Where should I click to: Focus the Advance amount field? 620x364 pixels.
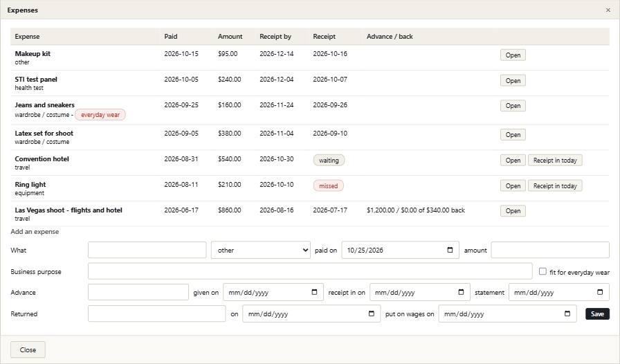[138, 293]
